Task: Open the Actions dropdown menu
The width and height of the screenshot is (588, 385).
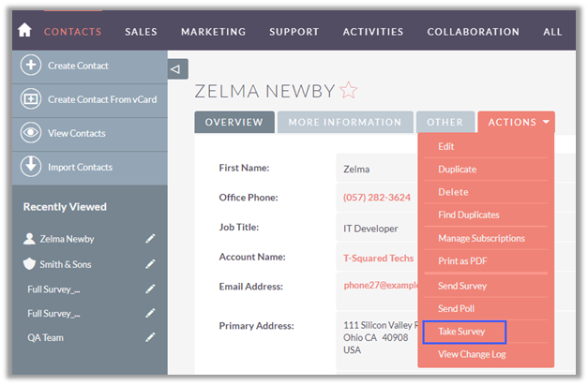Action: click(x=516, y=122)
